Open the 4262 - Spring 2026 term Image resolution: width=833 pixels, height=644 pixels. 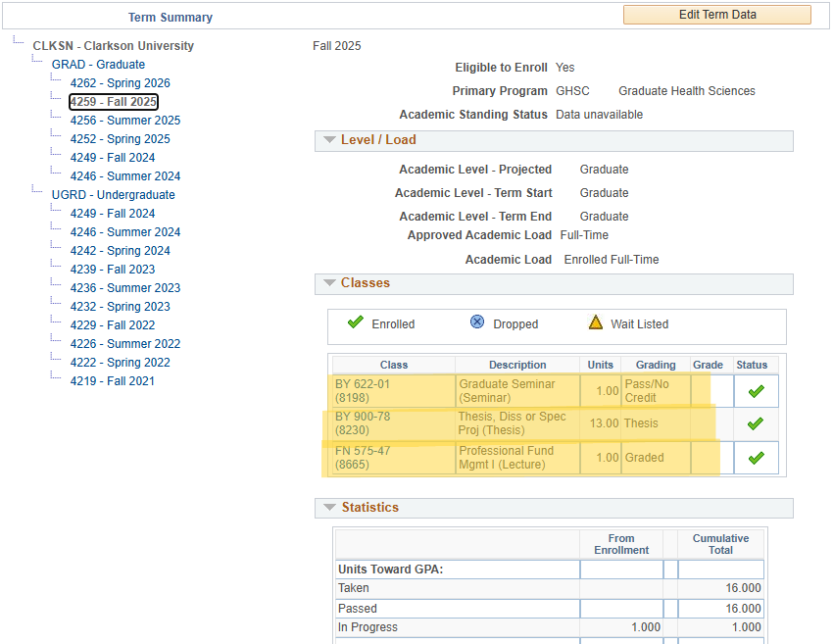click(120, 83)
